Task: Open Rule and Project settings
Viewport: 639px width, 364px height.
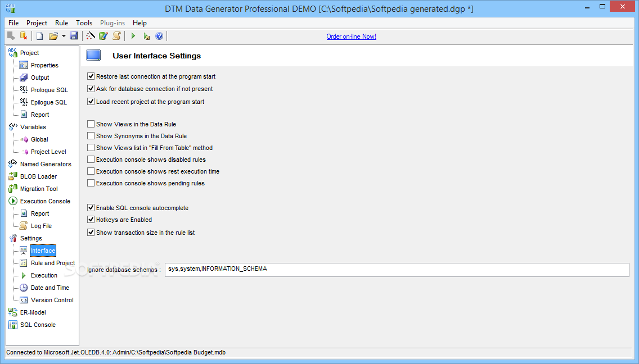Action: pyautogui.click(x=53, y=263)
